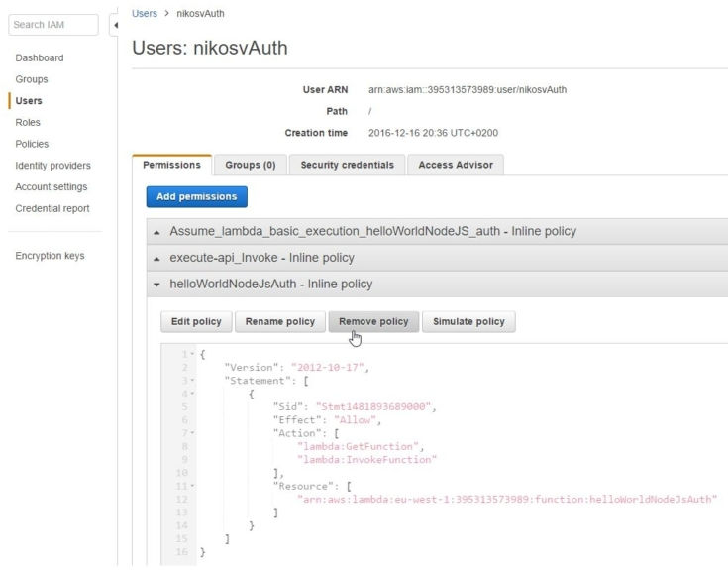Click the "2012-10-17" version string
The width and height of the screenshot is (728, 570).
coord(328,368)
